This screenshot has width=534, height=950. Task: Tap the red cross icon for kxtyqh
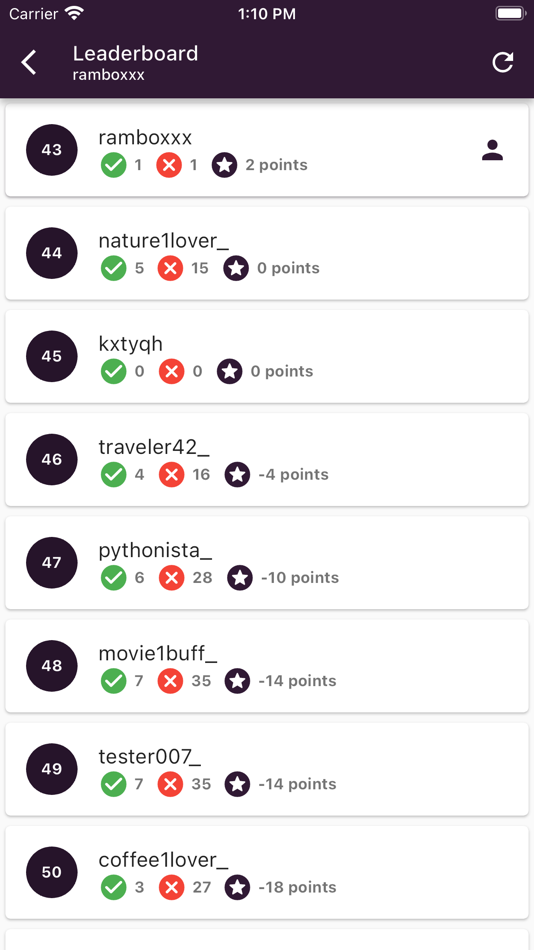click(172, 371)
